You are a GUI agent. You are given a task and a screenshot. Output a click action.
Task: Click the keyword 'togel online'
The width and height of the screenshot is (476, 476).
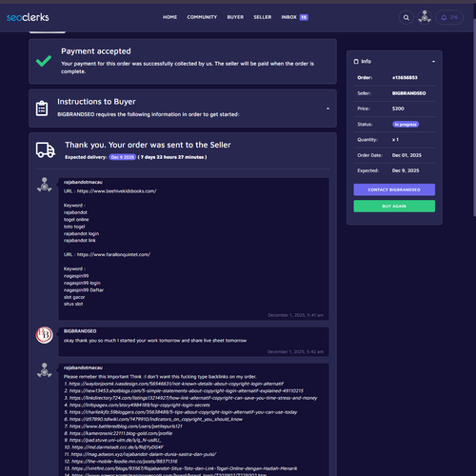(76, 220)
